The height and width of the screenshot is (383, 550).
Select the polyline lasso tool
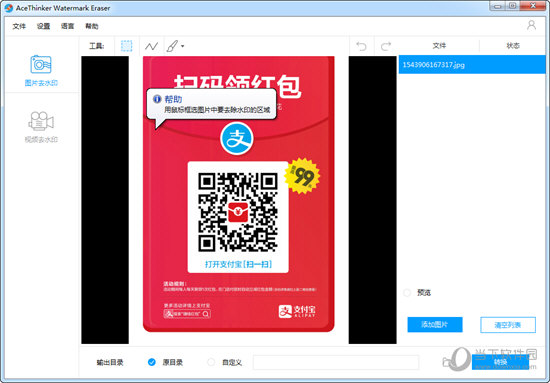tap(152, 46)
